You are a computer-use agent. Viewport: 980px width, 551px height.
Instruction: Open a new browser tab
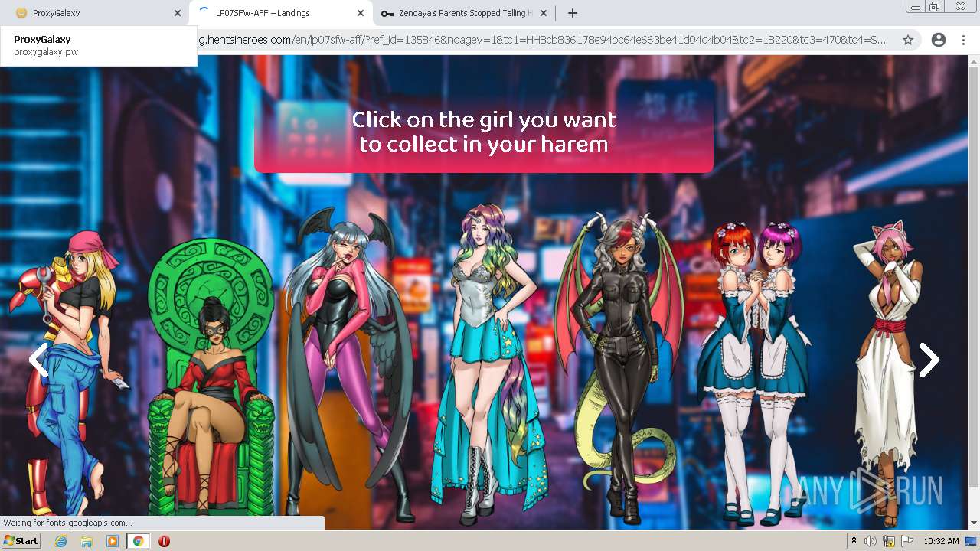pyautogui.click(x=572, y=13)
